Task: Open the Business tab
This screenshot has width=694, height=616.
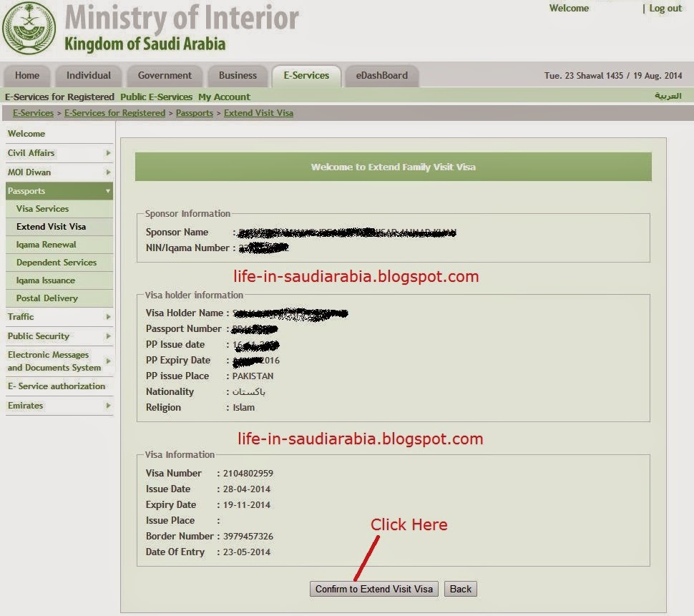Action: tap(238, 76)
